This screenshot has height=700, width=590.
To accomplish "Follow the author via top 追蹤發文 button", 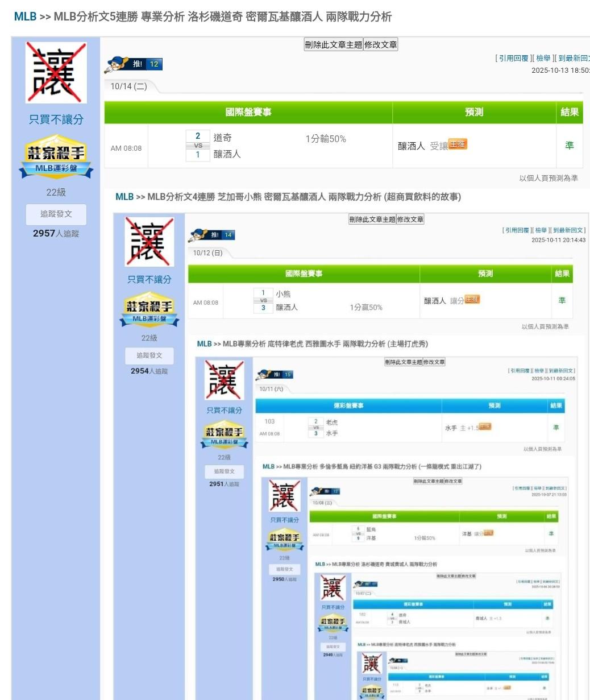I will 56,214.
